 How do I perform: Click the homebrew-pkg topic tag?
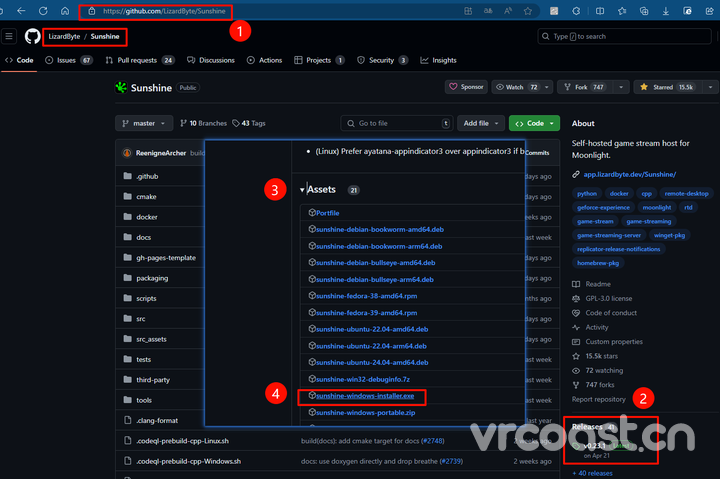(598, 263)
